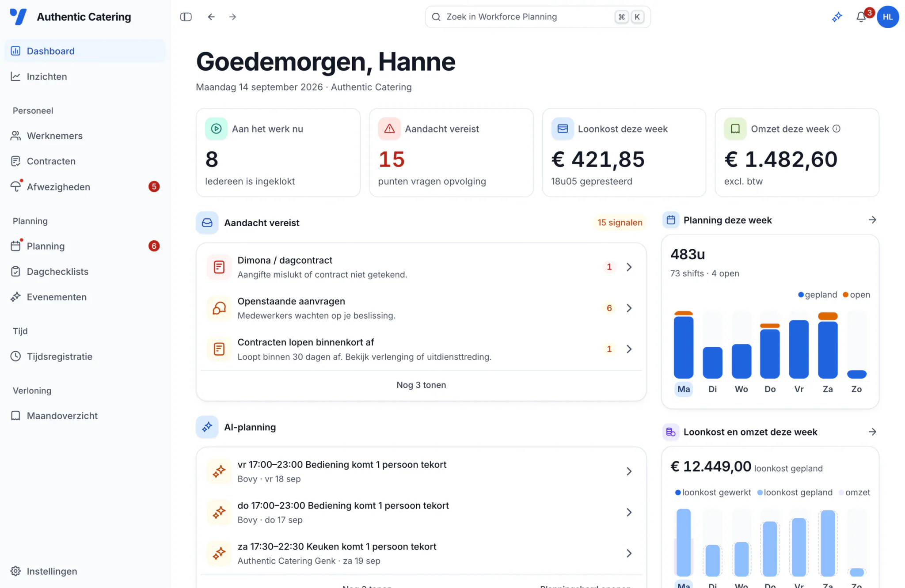Click the Loonkost en omzet section icon
The width and height of the screenshot is (905, 588).
[x=671, y=432]
